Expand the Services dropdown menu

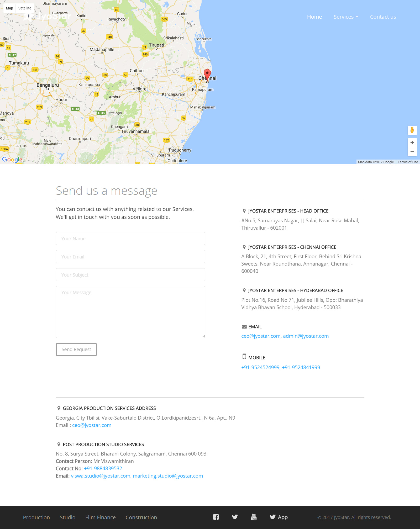coord(346,17)
